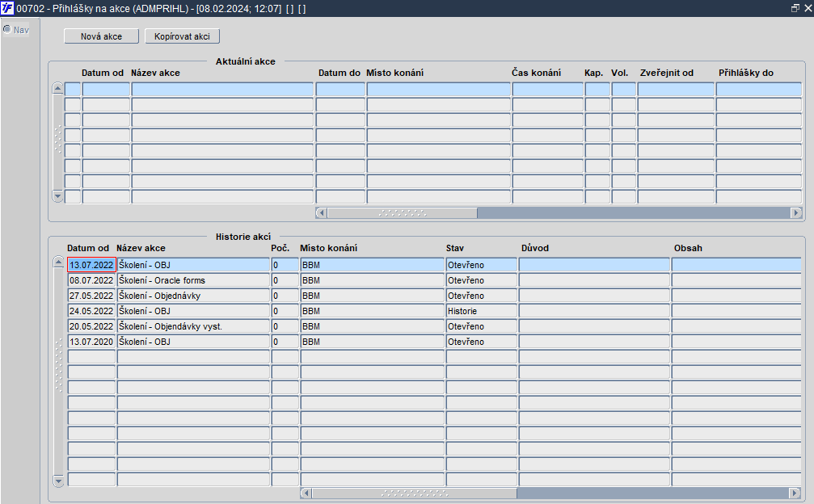Click the Nová akce button

point(101,36)
